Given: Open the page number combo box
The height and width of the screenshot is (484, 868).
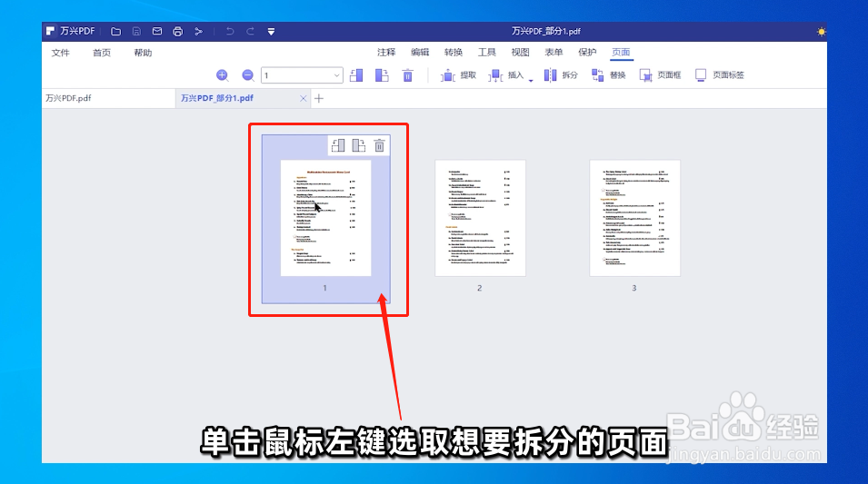Looking at the screenshot, I should click(302, 75).
